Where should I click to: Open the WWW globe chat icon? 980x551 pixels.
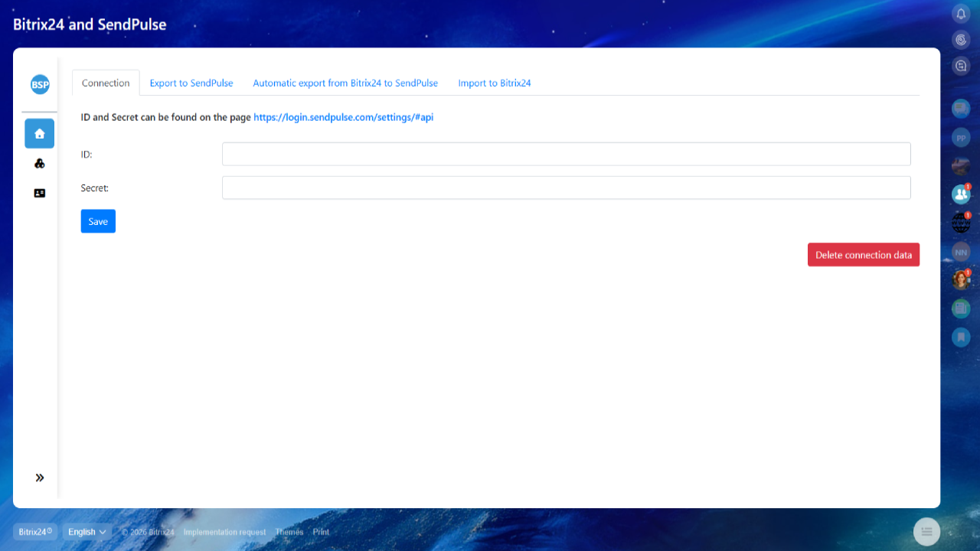coord(961,223)
